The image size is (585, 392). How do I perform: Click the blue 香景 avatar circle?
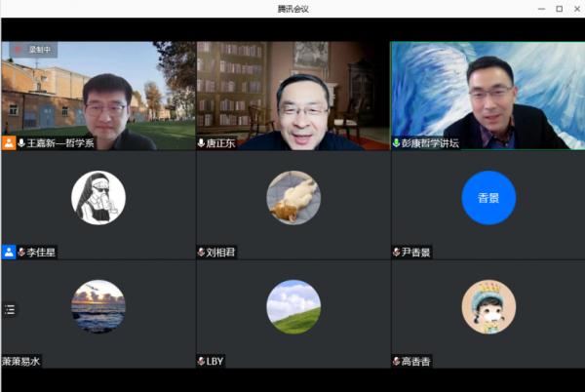[x=487, y=198]
